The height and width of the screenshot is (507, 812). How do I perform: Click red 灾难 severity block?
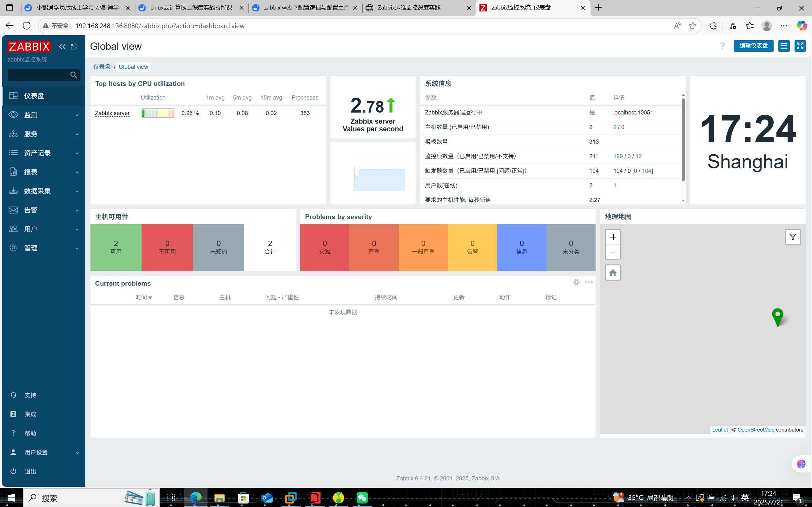325,247
